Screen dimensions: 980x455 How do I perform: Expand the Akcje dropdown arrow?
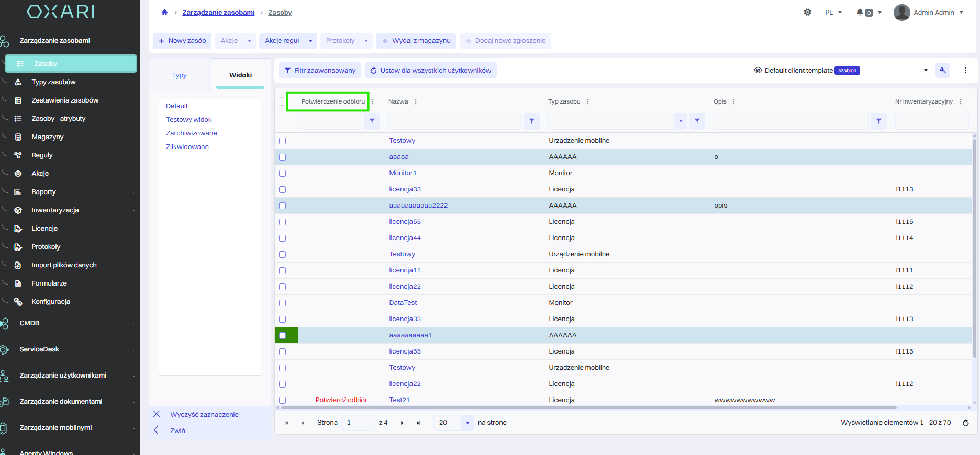[x=249, y=41]
